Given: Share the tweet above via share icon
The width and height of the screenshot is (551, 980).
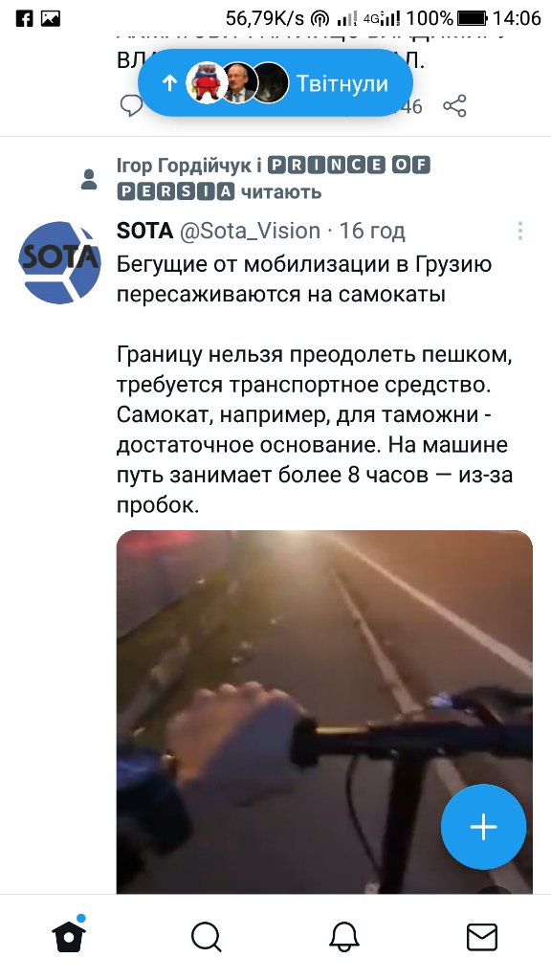Looking at the screenshot, I should 454,105.
